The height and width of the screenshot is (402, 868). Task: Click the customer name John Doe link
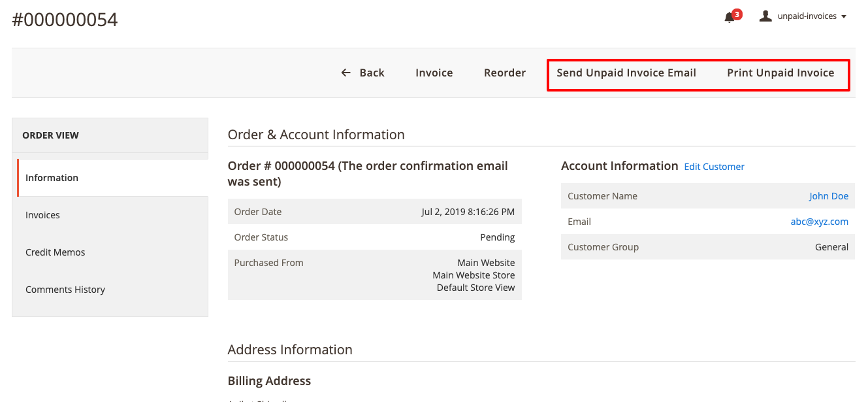tap(829, 195)
